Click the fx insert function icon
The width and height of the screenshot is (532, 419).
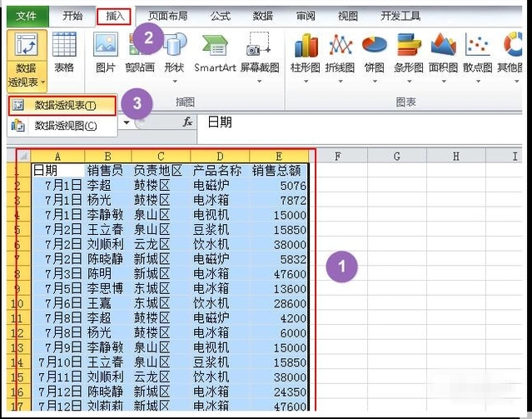[x=187, y=122]
